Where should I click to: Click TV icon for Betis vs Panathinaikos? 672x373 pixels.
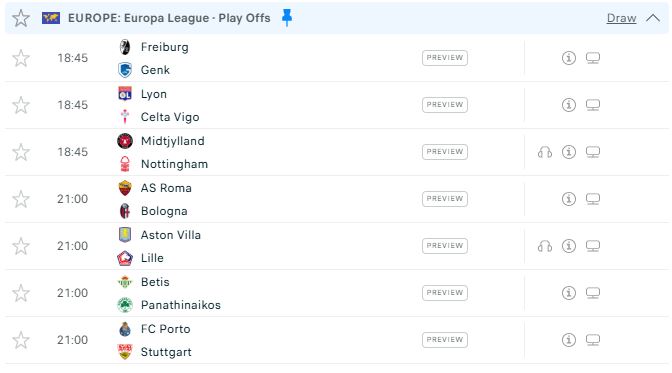[593, 293]
